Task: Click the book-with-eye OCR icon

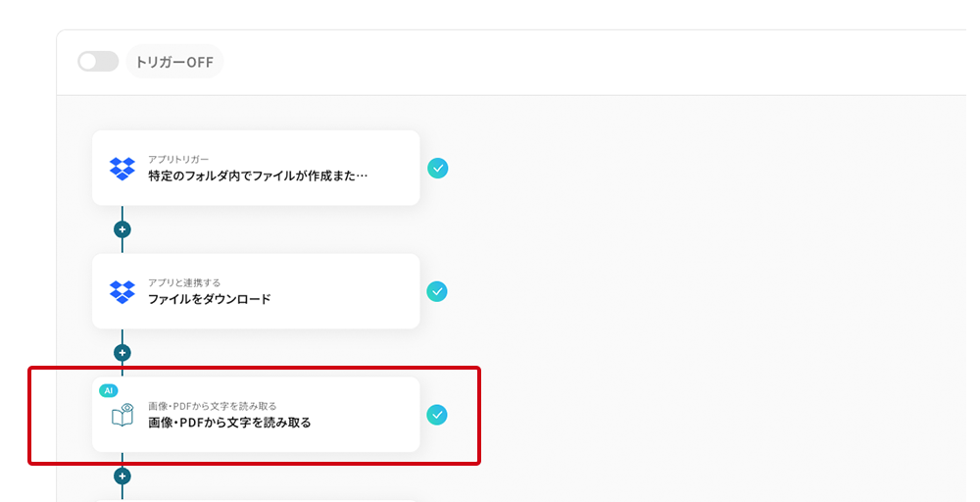Action: tap(122, 415)
